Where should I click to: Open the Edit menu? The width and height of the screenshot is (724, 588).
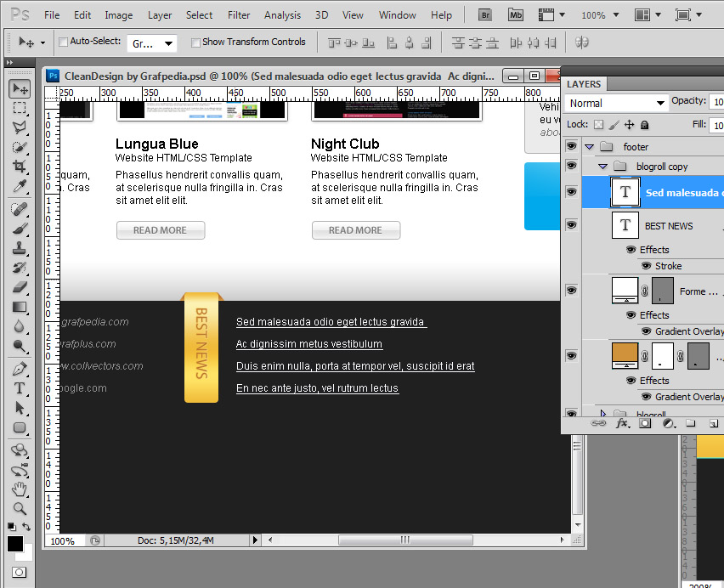82,15
